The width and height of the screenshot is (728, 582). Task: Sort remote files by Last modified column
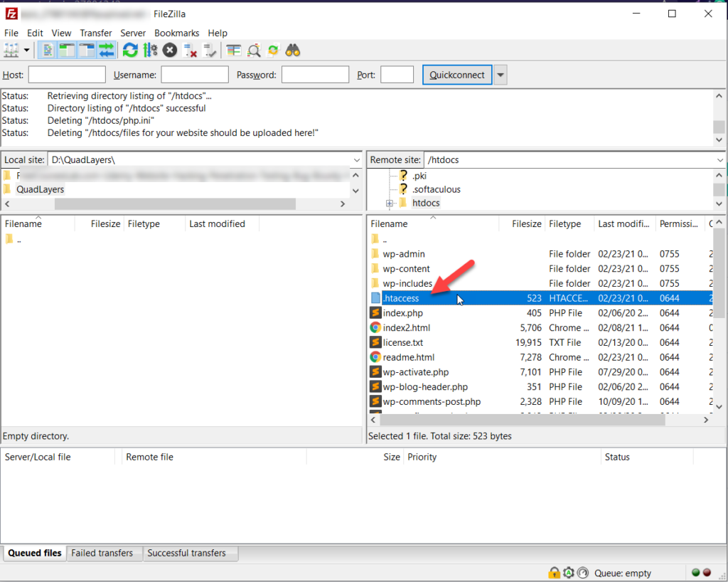coord(624,224)
